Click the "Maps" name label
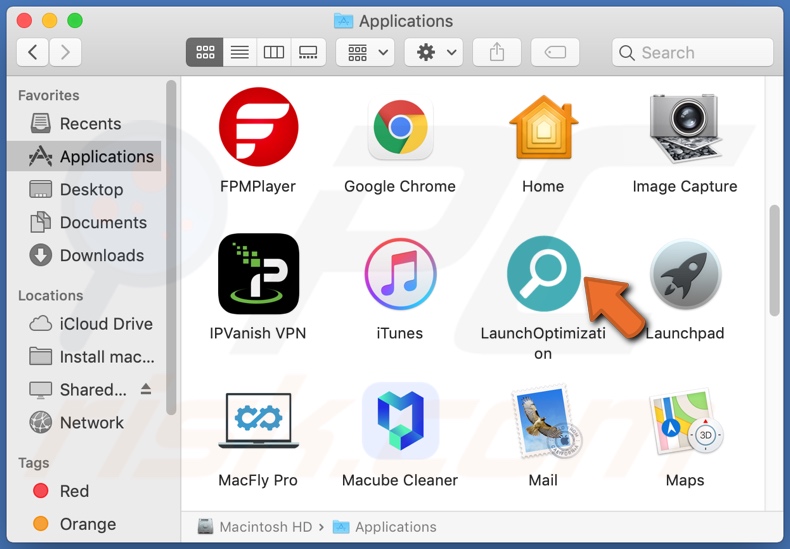 (685, 481)
